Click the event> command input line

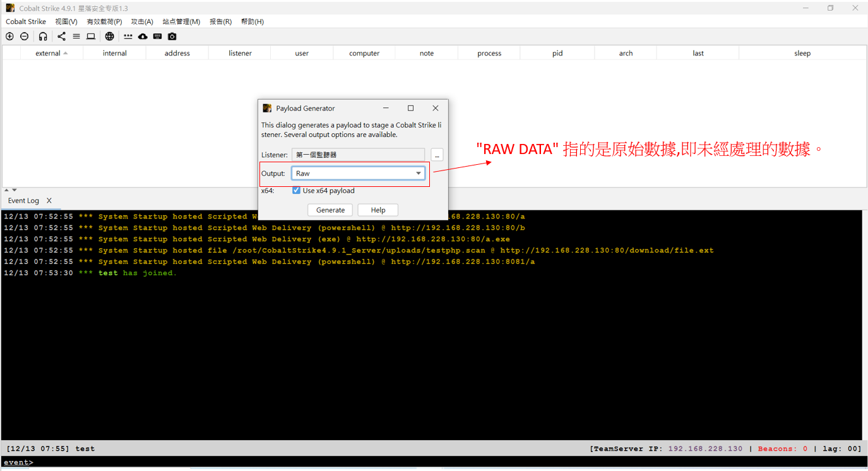click(x=432, y=462)
